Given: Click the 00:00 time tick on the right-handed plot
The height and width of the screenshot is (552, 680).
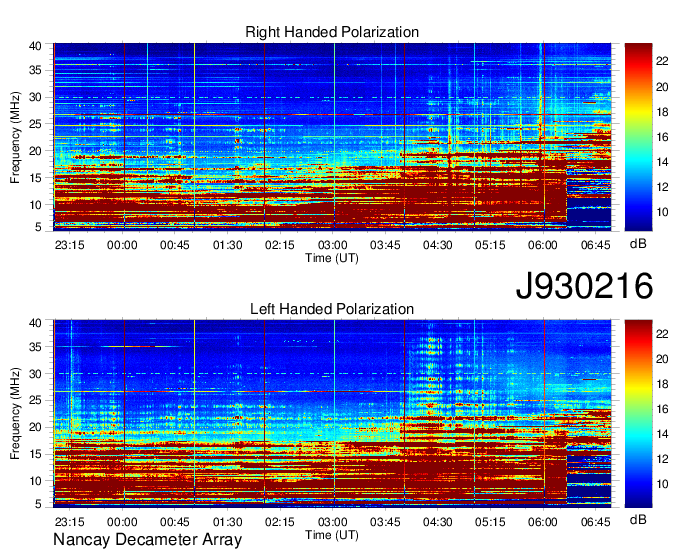Looking at the screenshot, I should click(x=122, y=245).
